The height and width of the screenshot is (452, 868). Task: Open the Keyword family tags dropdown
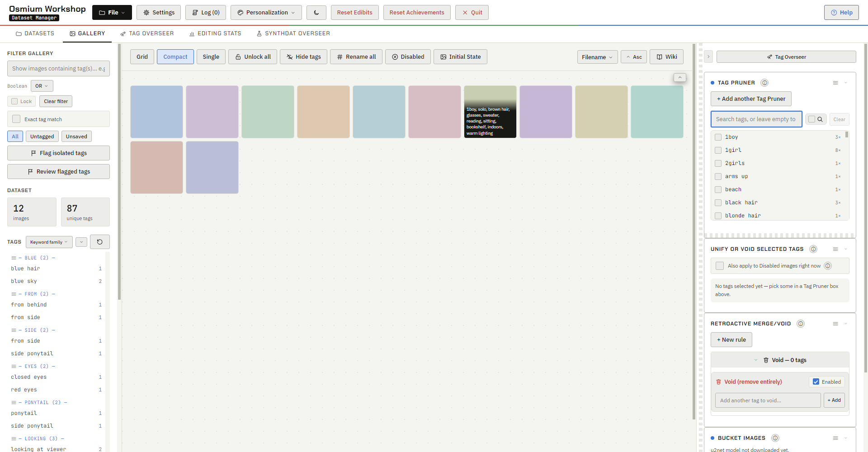tap(49, 242)
